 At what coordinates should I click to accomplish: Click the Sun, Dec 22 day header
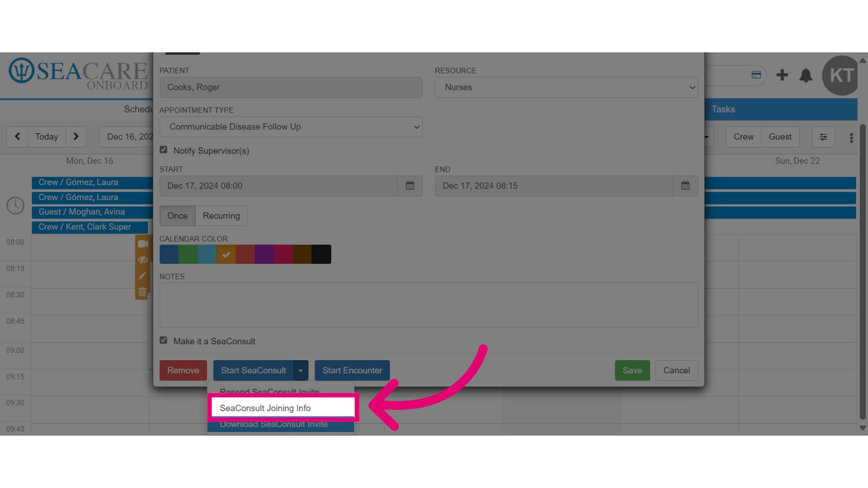[x=797, y=161]
